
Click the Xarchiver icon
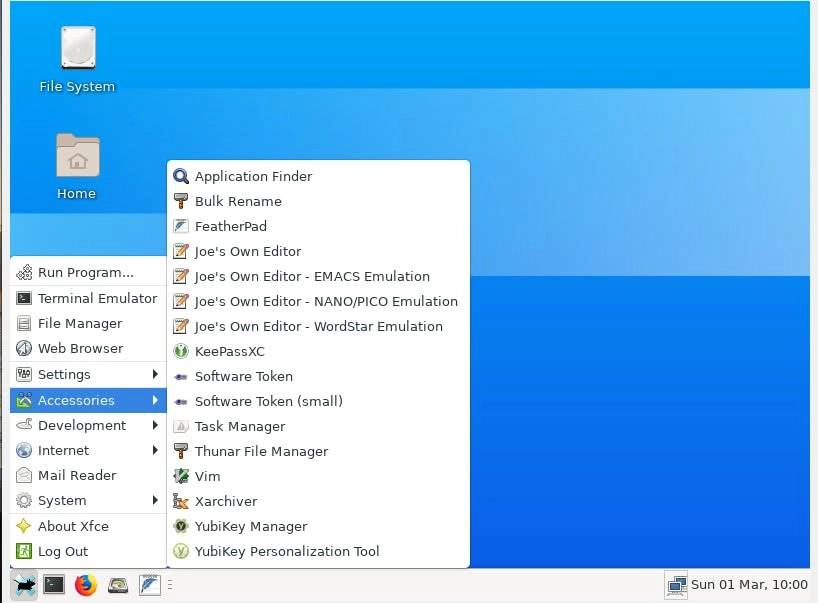181,501
